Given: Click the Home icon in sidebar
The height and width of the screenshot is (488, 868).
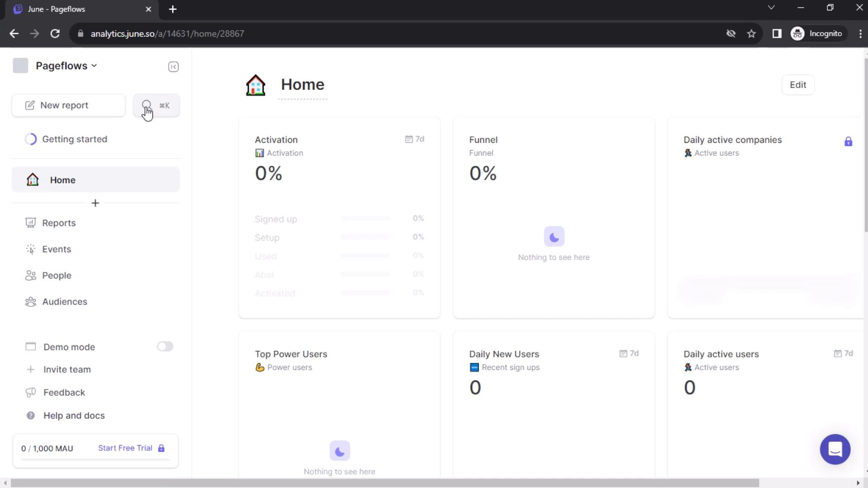Looking at the screenshot, I should [x=33, y=180].
